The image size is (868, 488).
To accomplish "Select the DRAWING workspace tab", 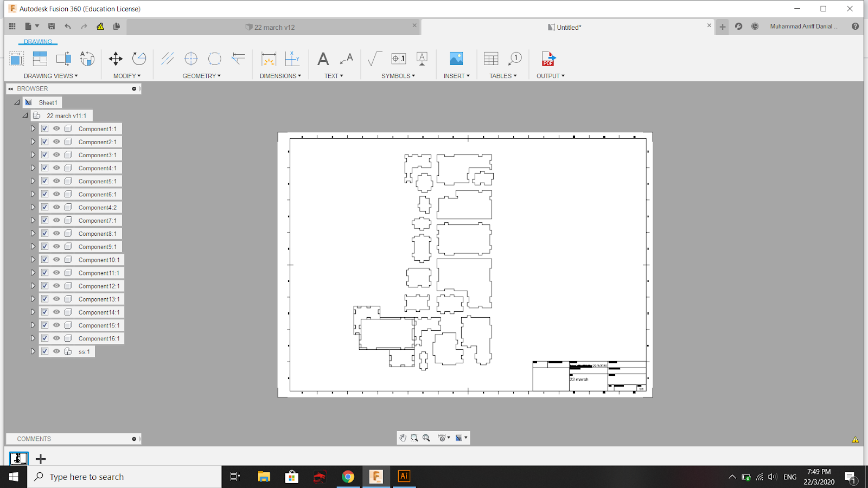I will (x=37, y=41).
